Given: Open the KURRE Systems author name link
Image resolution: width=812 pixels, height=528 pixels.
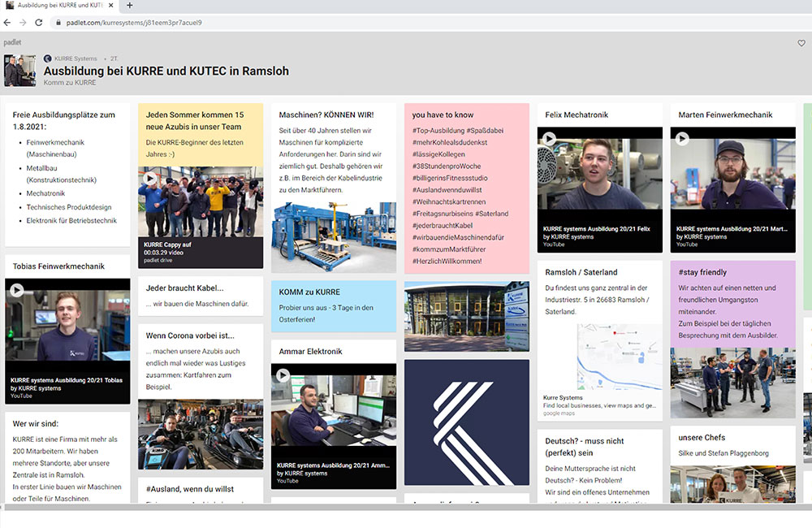Looking at the screenshot, I should pyautogui.click(x=76, y=58).
